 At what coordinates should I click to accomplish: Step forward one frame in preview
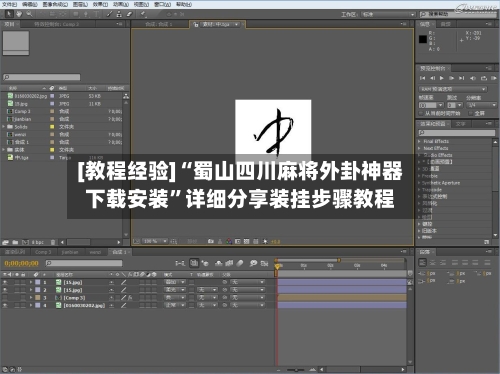(x=451, y=78)
